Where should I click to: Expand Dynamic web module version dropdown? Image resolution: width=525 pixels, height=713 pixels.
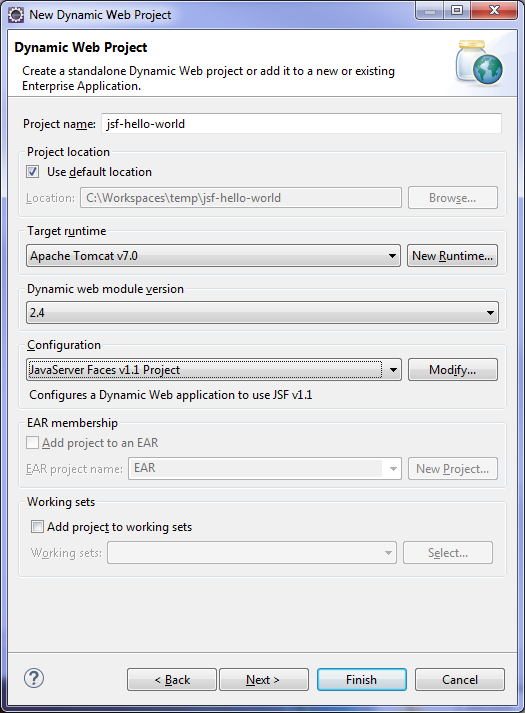[262, 312]
